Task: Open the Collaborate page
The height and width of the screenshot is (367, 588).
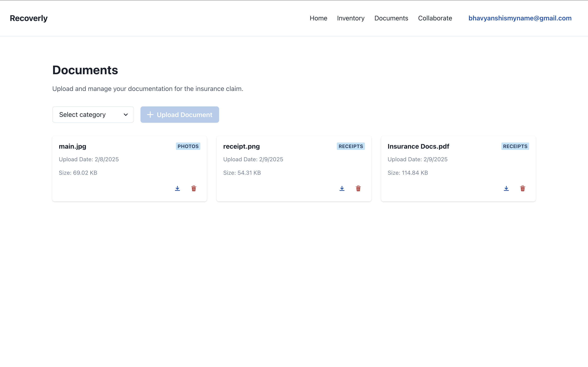Action: [435, 18]
